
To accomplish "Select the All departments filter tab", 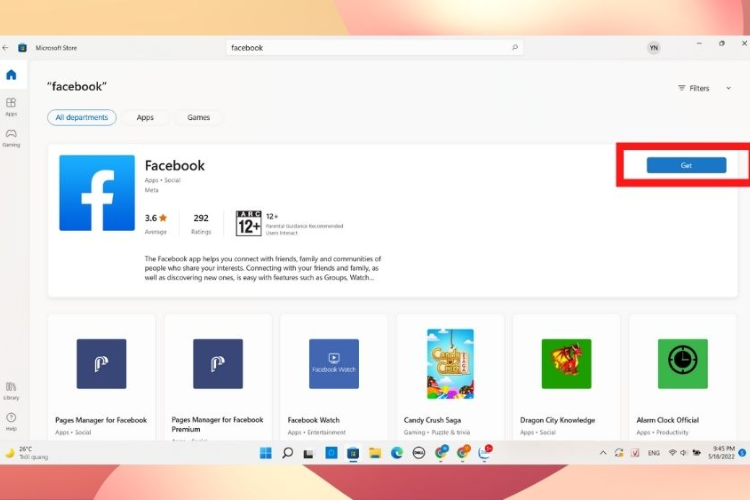I will pos(82,117).
